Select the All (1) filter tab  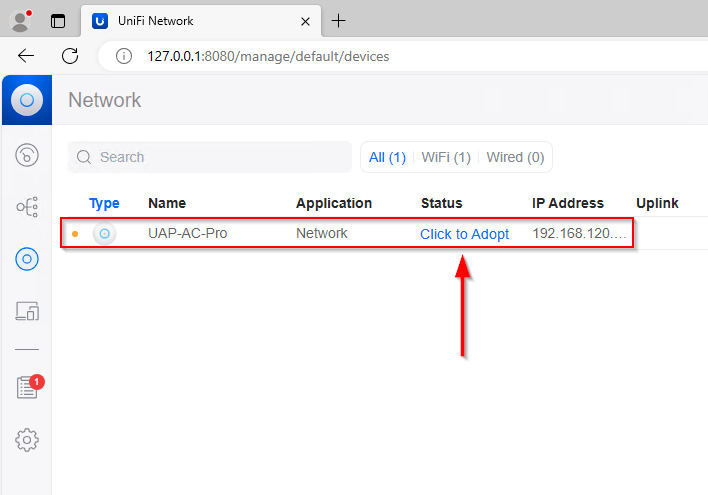point(387,157)
